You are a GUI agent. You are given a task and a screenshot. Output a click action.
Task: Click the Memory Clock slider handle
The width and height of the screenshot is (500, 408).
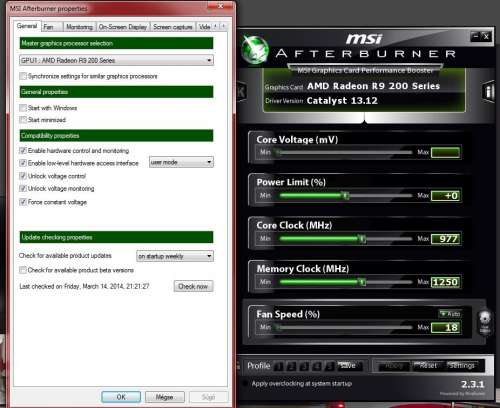362,282
